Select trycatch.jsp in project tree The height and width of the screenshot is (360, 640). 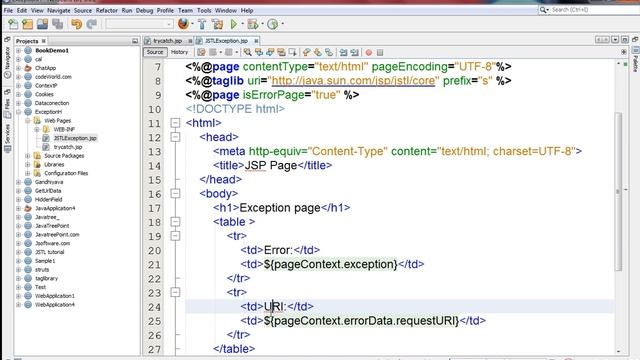(68, 147)
